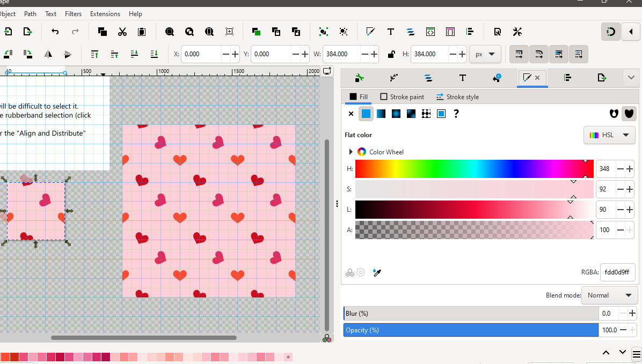The height and width of the screenshot is (364, 642).
Task: Click Unset paint question mark
Action: point(456,114)
